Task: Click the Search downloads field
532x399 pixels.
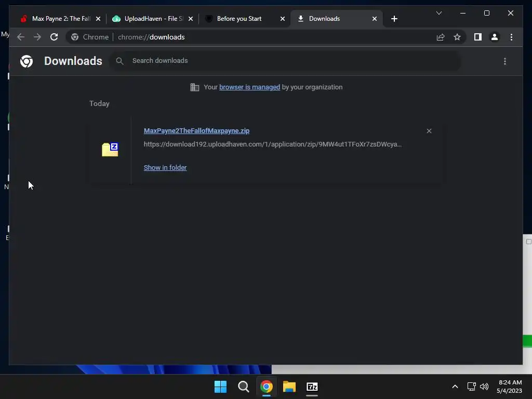Action: tap(285, 61)
